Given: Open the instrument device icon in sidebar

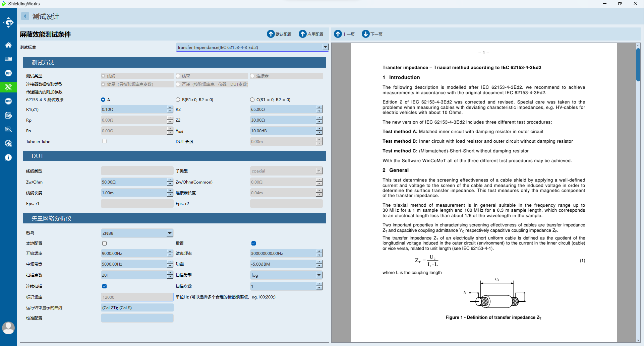Looking at the screenshot, I should (8, 59).
